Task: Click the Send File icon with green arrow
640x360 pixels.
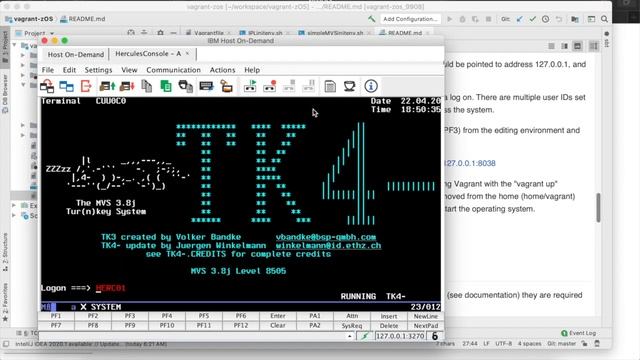Action: tap(107, 86)
